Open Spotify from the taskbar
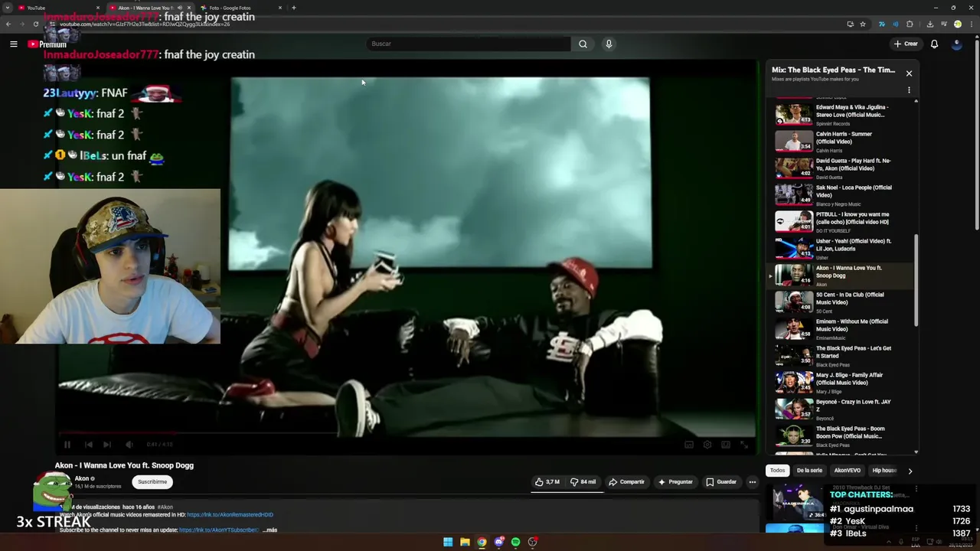Viewport: 980px width, 551px height. (515, 542)
